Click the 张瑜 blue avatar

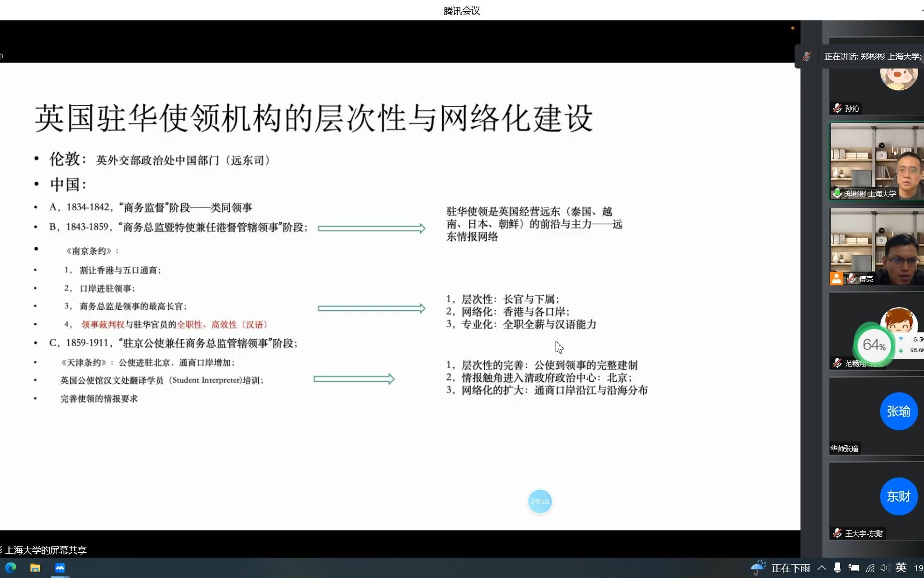tap(899, 411)
